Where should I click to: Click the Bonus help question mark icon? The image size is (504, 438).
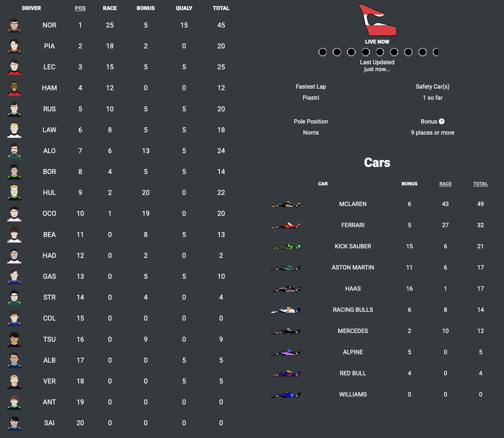442,121
